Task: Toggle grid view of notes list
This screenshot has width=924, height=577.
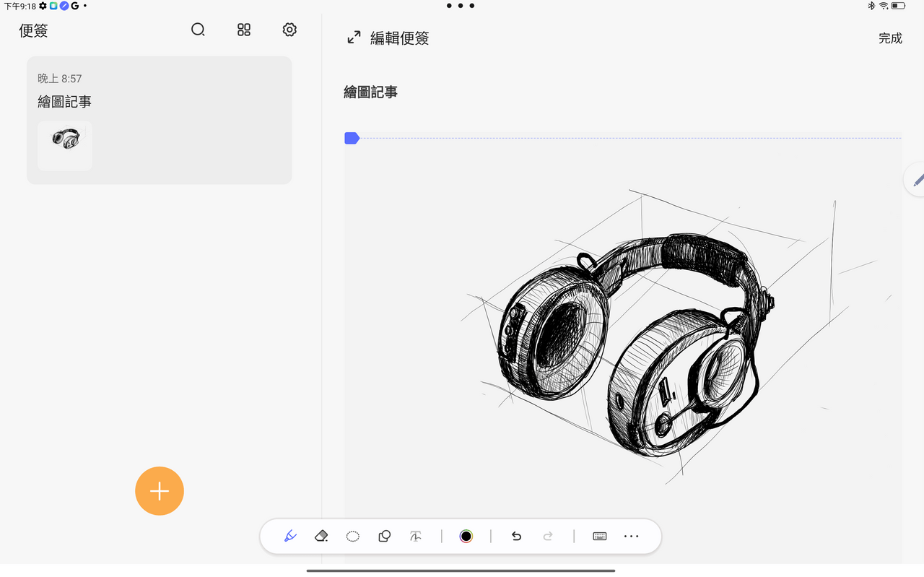Action: click(x=244, y=30)
